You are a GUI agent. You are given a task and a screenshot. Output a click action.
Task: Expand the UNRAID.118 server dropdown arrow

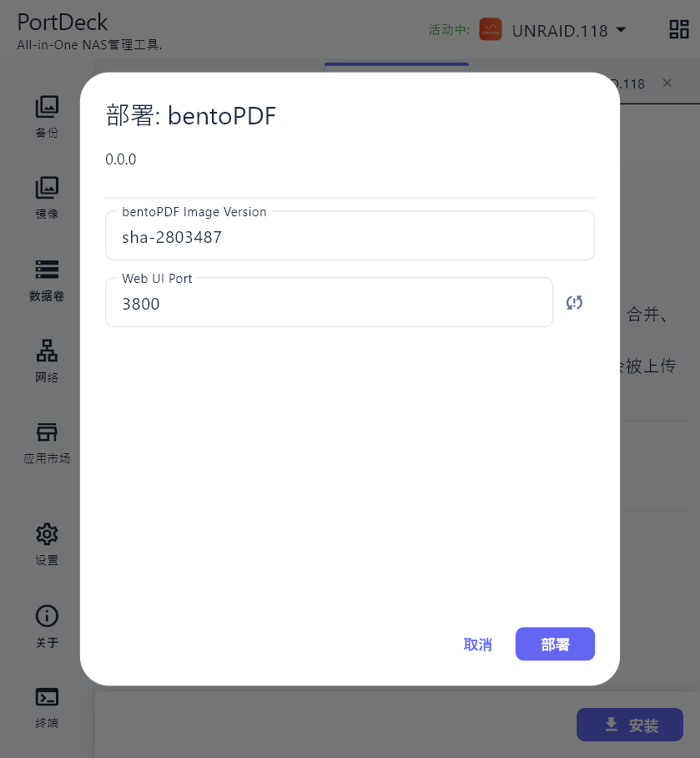click(x=622, y=30)
